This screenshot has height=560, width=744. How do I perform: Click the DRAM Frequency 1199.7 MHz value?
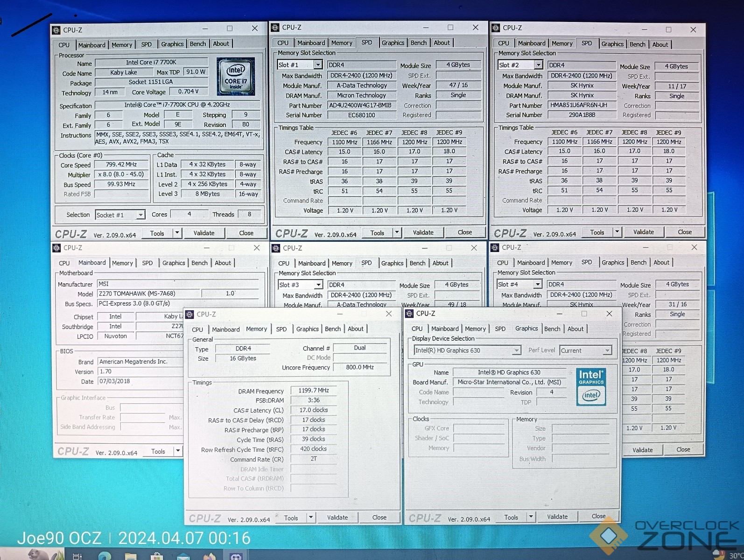[314, 390]
